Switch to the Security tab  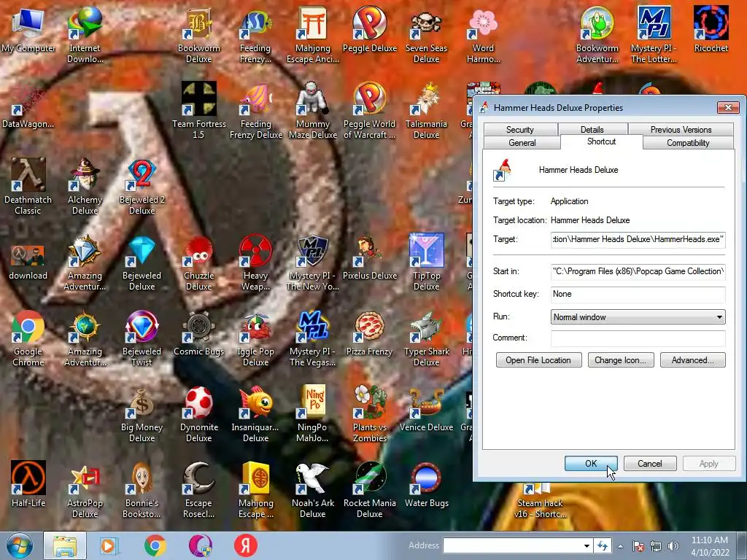click(x=519, y=130)
